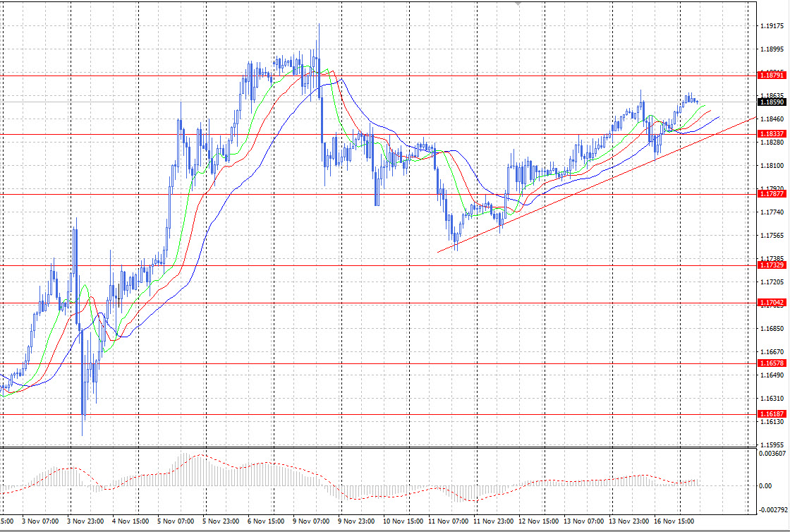Viewport: 790px width, 532px height.
Task: Click the price axis value 1.18995
Action: click(772, 49)
